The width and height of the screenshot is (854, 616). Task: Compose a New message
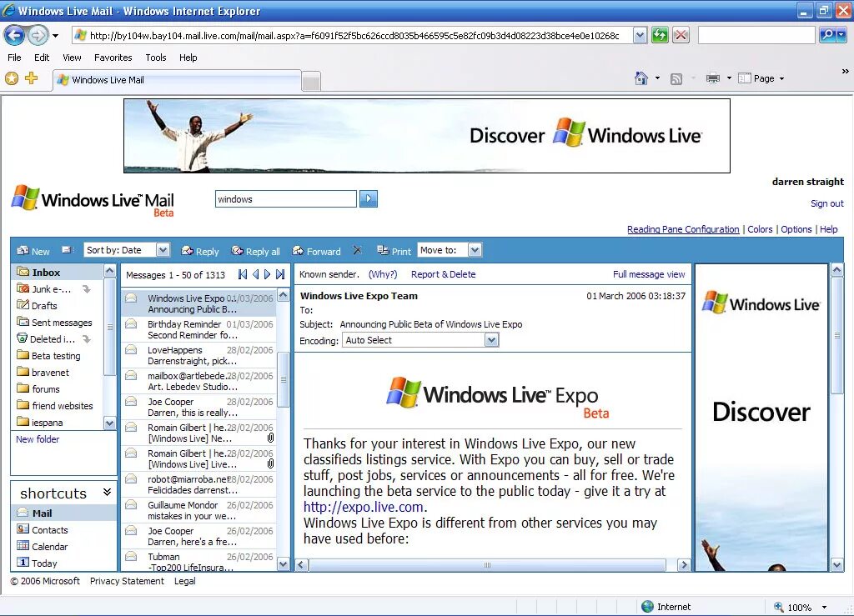click(33, 251)
